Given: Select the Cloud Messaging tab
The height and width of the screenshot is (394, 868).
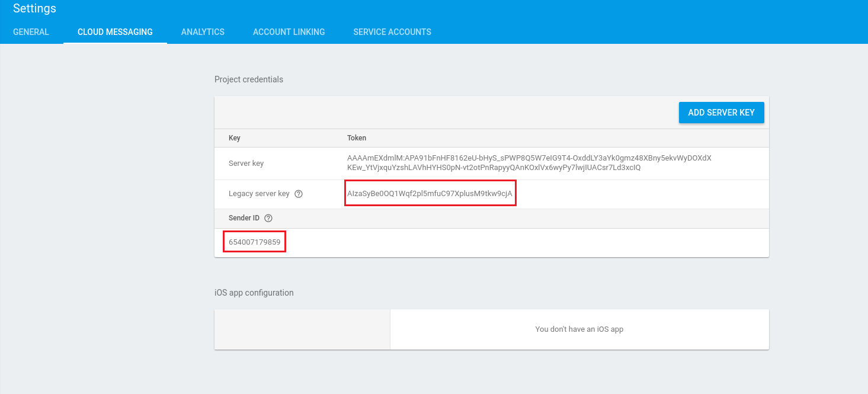Looking at the screenshot, I should (115, 32).
